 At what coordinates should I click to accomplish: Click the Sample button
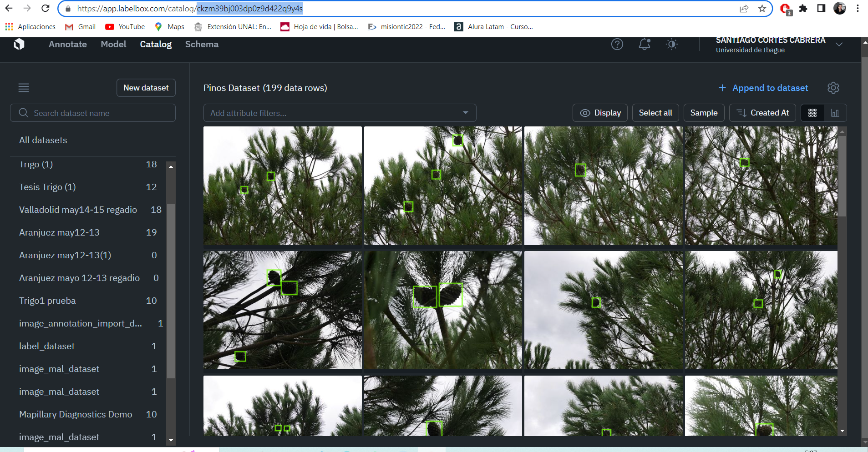[x=704, y=113]
